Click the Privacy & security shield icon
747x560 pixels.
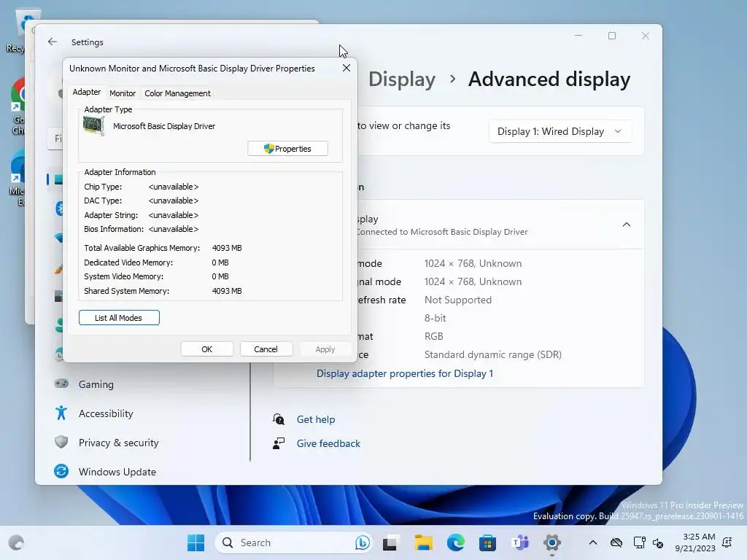61,443
